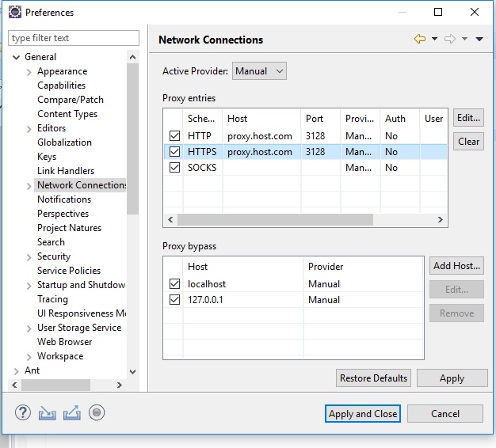The height and width of the screenshot is (448, 496).
Task: Select Tracing in the tree
Action: point(52,299)
